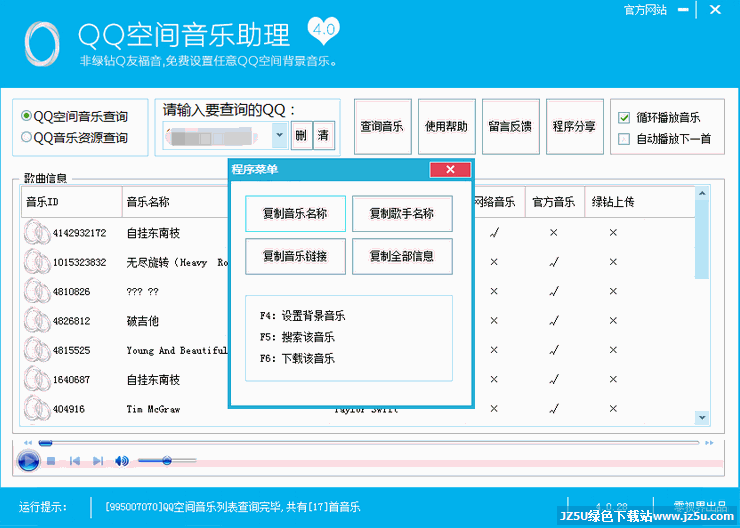Viewport: 740px width, 528px height.
Task: Click the ring icon for music 4826812
Action: (x=37, y=320)
